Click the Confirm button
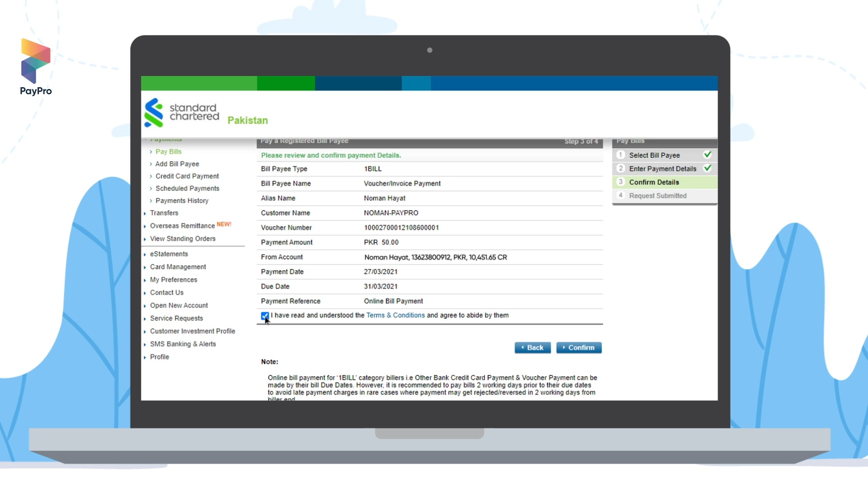Screen dimensions: 868x488 click(579, 347)
